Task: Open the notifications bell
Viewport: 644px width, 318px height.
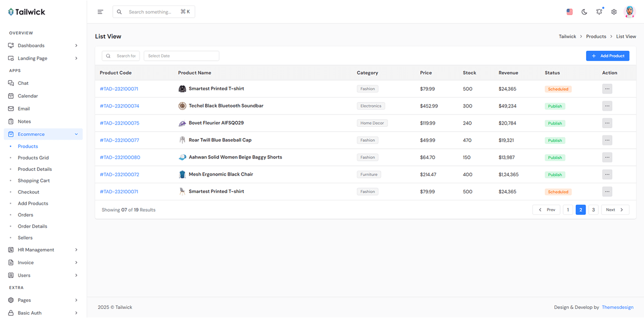Action: [599, 12]
